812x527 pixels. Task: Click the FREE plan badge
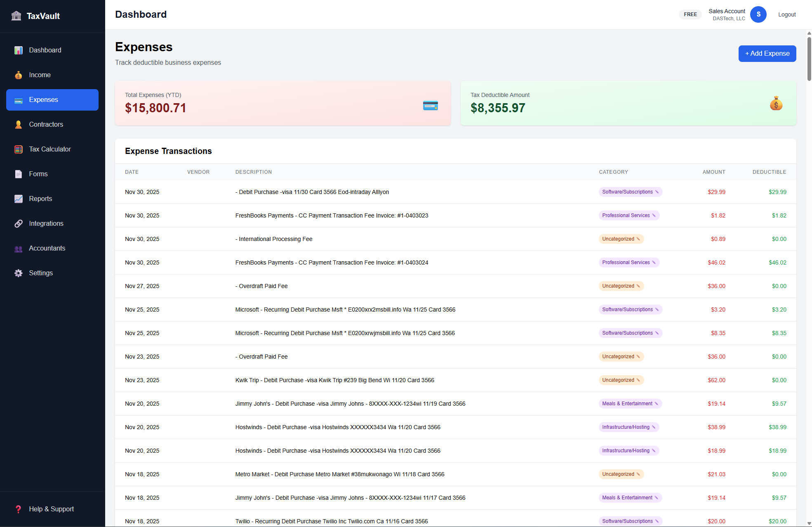pyautogui.click(x=690, y=14)
